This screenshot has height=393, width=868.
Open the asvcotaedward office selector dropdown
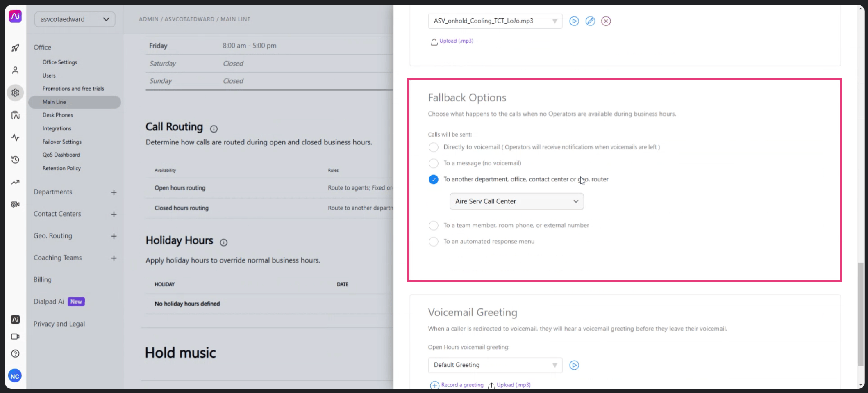[75, 19]
